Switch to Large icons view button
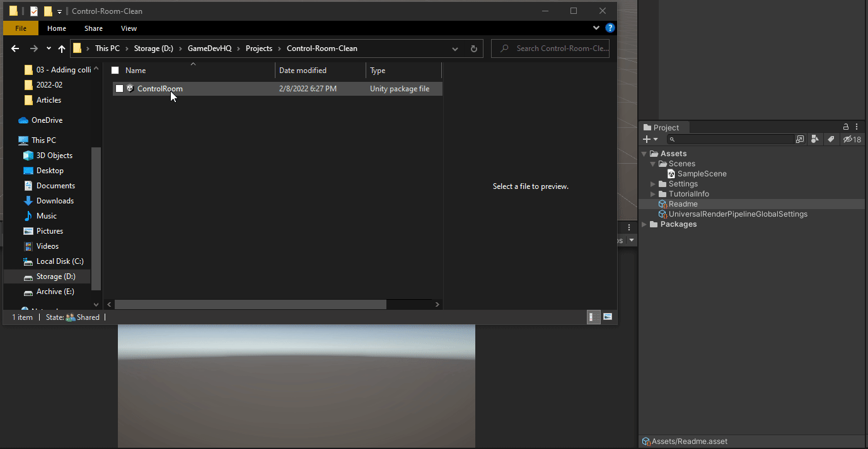The height and width of the screenshot is (449, 868). (x=608, y=317)
